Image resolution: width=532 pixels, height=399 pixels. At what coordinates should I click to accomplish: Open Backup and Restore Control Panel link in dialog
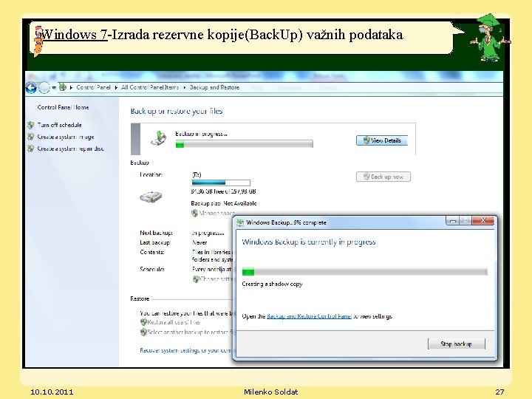(x=309, y=316)
